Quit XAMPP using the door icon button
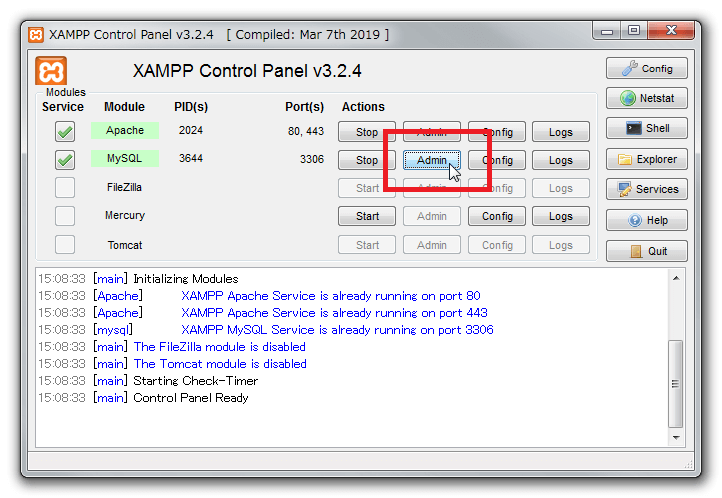 pyautogui.click(x=646, y=251)
